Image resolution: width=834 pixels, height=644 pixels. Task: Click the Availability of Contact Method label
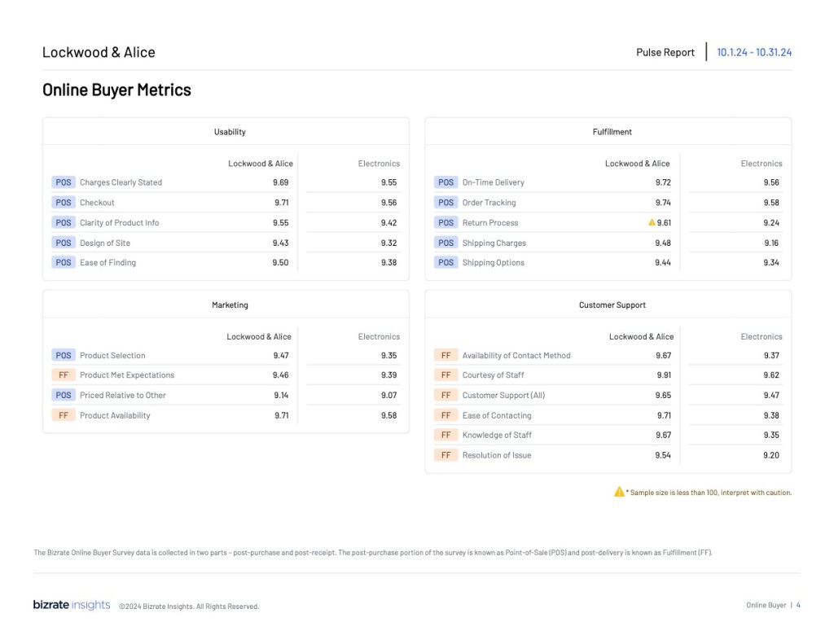tap(516, 355)
